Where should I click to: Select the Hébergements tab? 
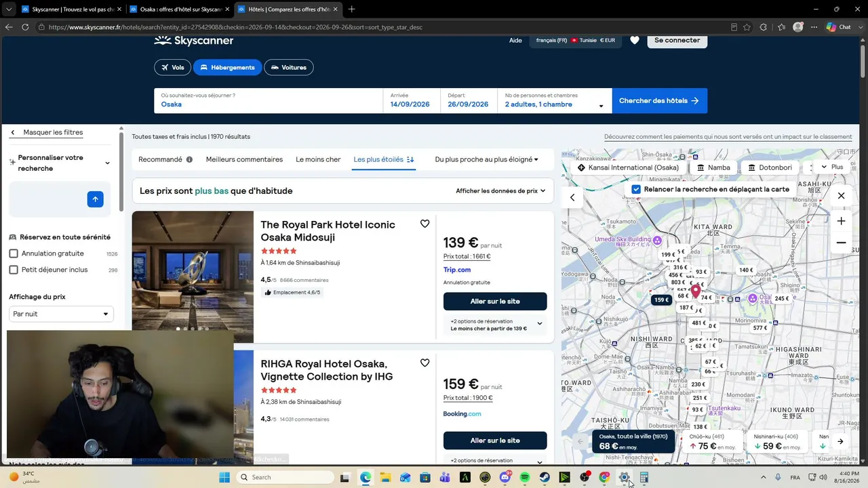pos(227,68)
